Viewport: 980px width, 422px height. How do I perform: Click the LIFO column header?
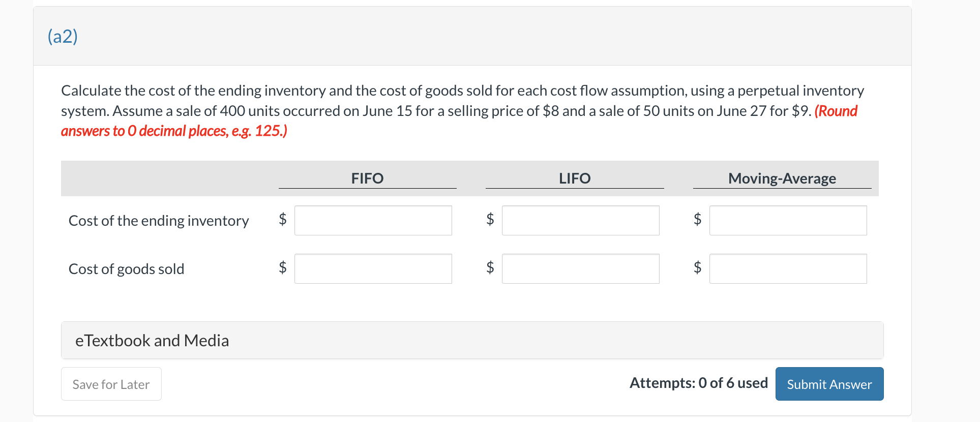[574, 178]
